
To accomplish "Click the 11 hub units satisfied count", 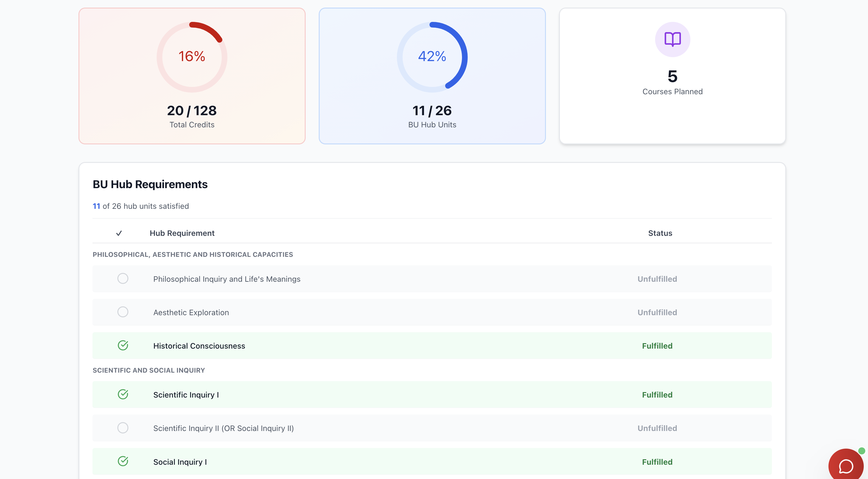I will (x=96, y=206).
